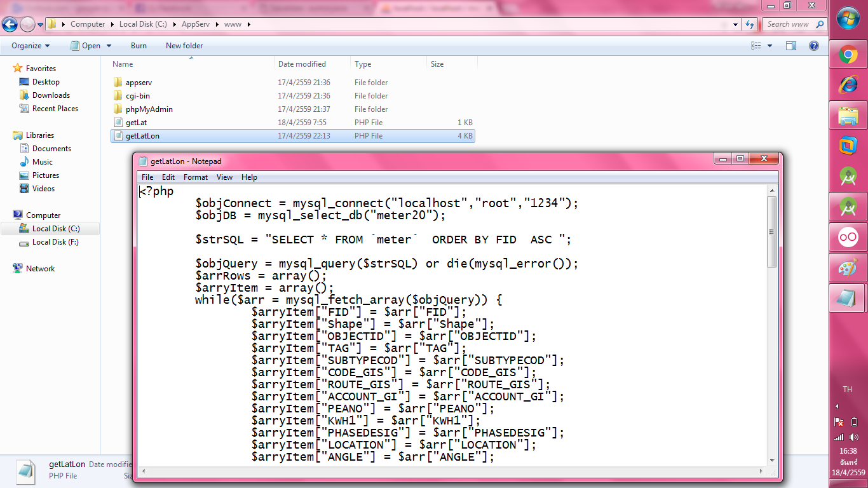Click the Notepad vertical scrollbar thumb
868x488 pixels.
pos(772,231)
